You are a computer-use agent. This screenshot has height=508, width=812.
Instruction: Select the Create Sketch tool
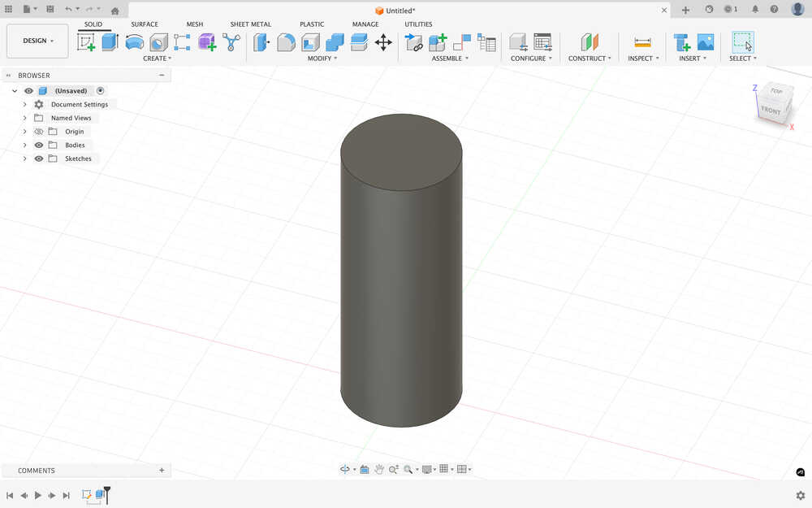[x=86, y=42]
